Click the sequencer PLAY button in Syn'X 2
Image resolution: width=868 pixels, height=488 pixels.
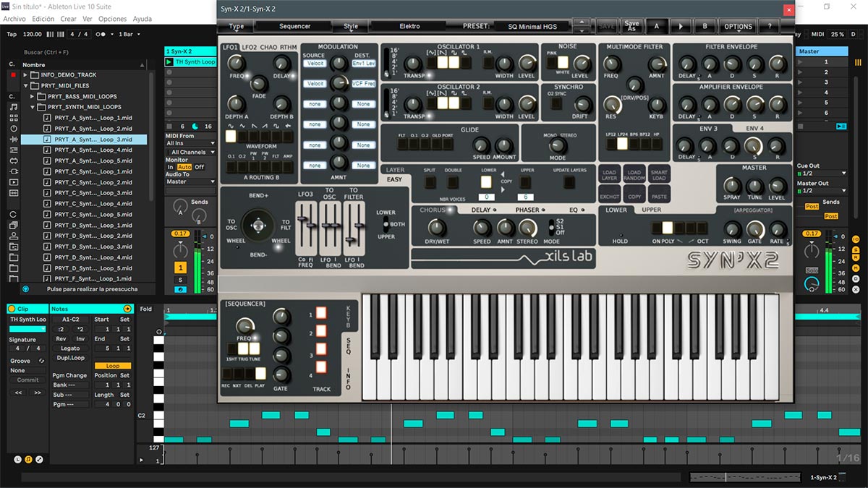pyautogui.click(x=260, y=374)
